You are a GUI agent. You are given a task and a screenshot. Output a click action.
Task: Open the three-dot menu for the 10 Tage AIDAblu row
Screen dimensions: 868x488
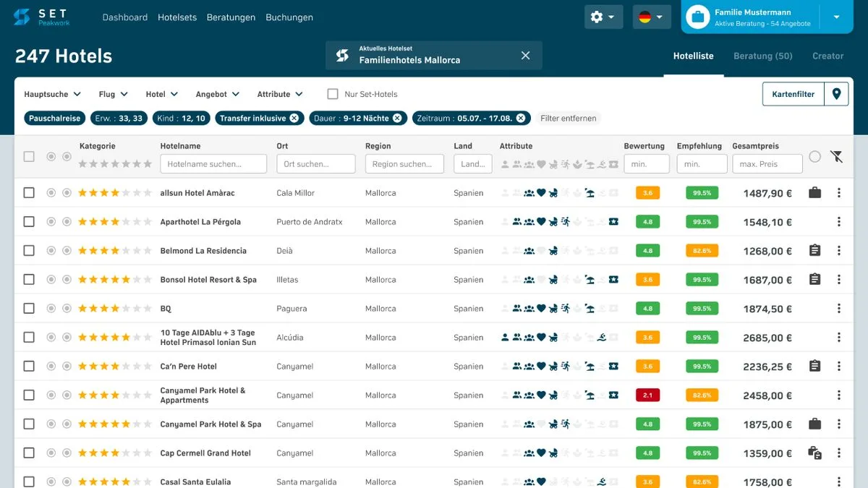pyautogui.click(x=839, y=338)
